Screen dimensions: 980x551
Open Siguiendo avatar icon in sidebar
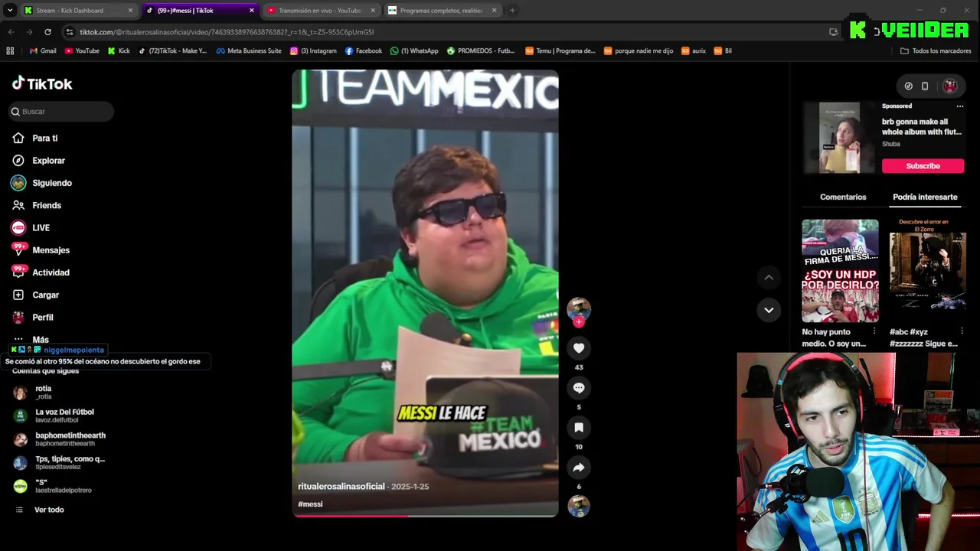[18, 183]
